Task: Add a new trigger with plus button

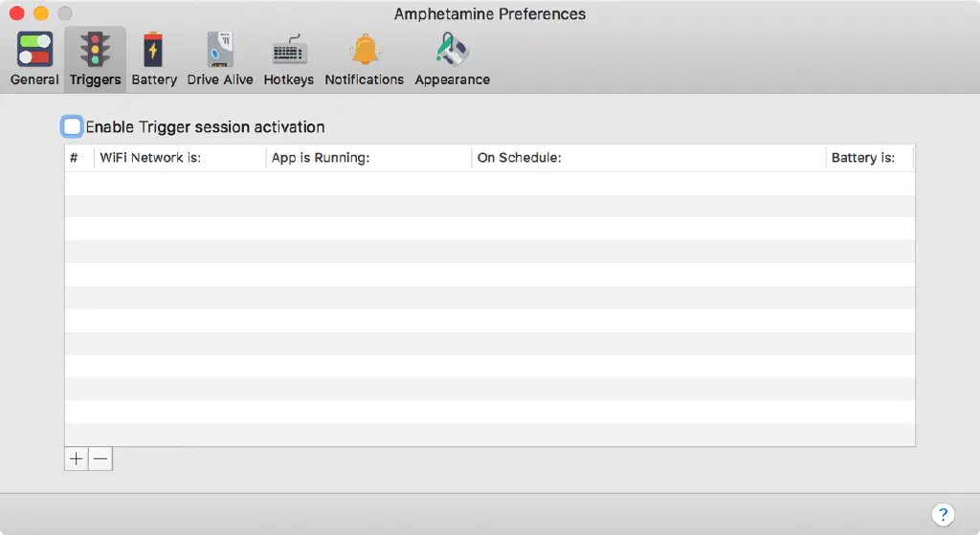Action: point(77,458)
